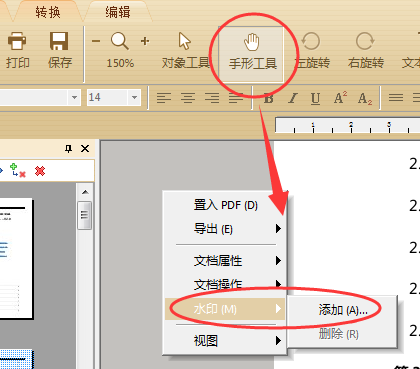Open the 水印 (M) submenu

pos(225,309)
